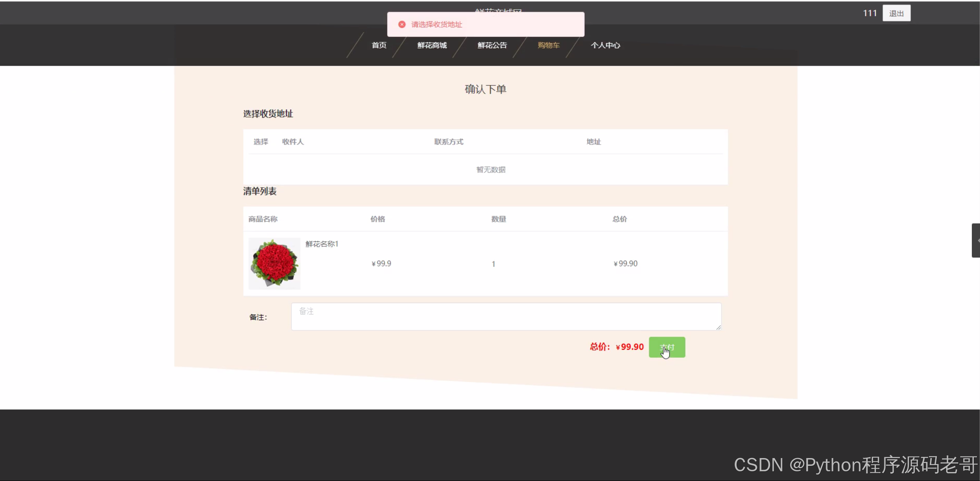
Task: Click the textarea resize grip of 备注
Action: click(x=718, y=328)
